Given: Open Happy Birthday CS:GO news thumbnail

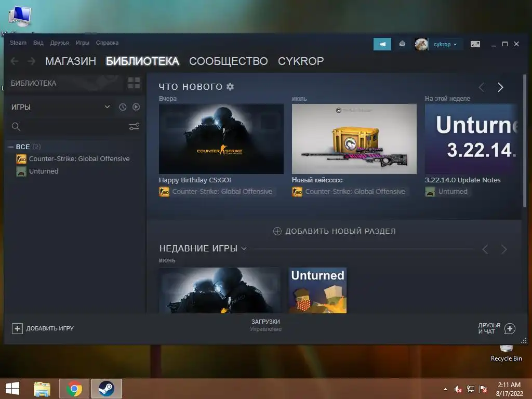Looking at the screenshot, I should [x=221, y=139].
